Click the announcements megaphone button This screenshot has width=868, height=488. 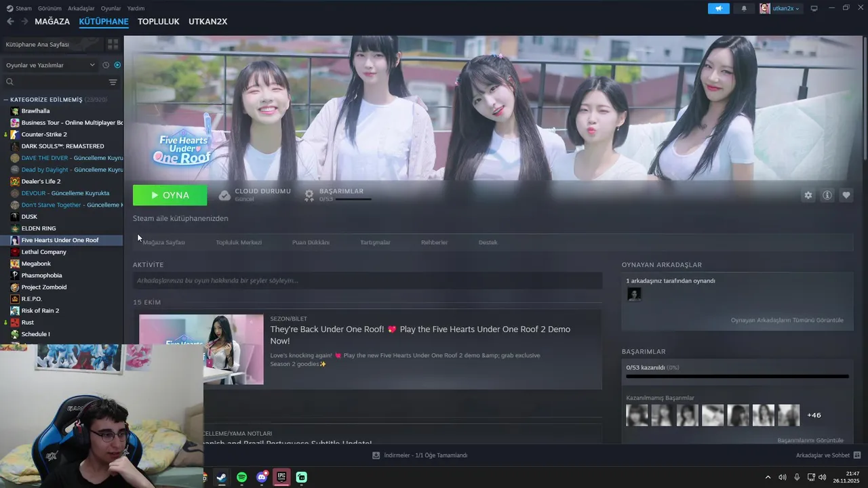pyautogui.click(x=718, y=8)
